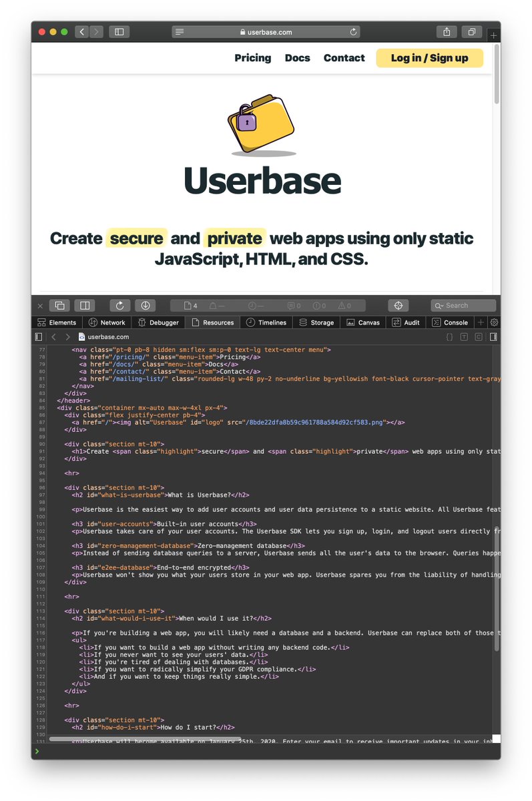Click inspector Search field
The image size is (532, 801).
pos(463,306)
